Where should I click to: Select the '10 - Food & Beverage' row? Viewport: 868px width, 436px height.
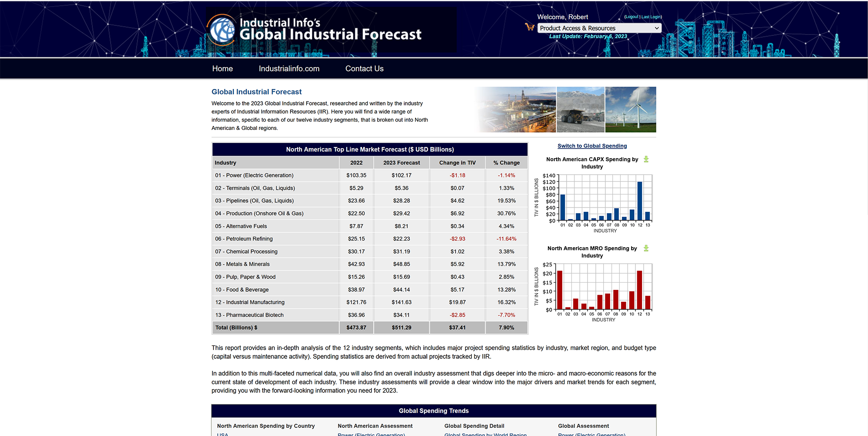pos(369,290)
